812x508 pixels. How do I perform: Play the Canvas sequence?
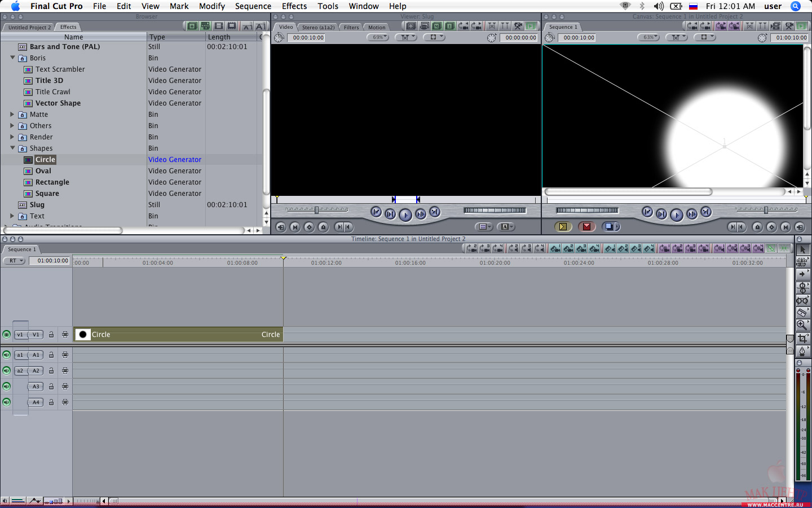click(x=677, y=214)
